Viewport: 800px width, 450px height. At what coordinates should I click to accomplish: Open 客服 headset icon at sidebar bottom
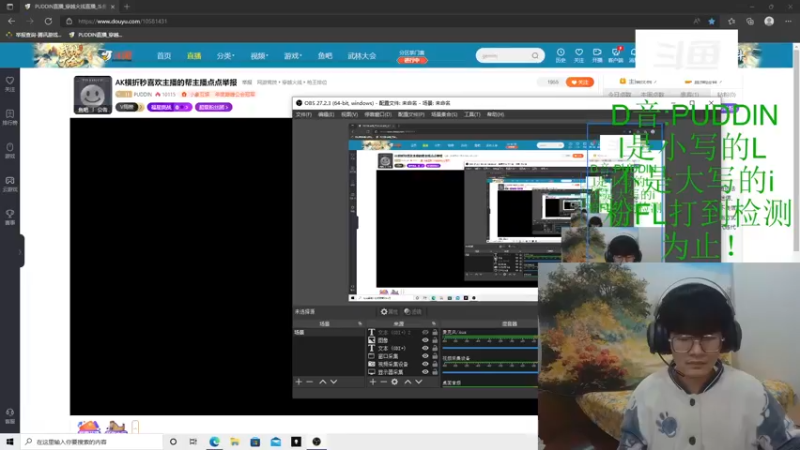coord(10,416)
